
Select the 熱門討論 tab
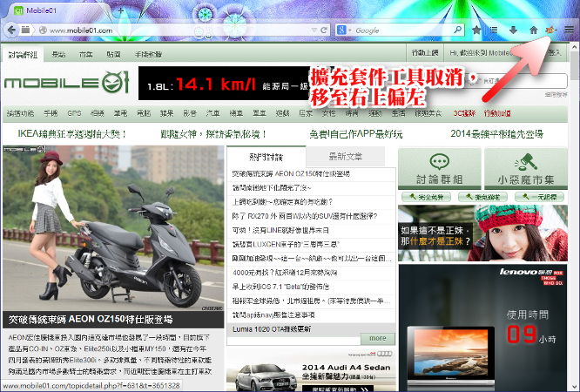[x=266, y=157]
